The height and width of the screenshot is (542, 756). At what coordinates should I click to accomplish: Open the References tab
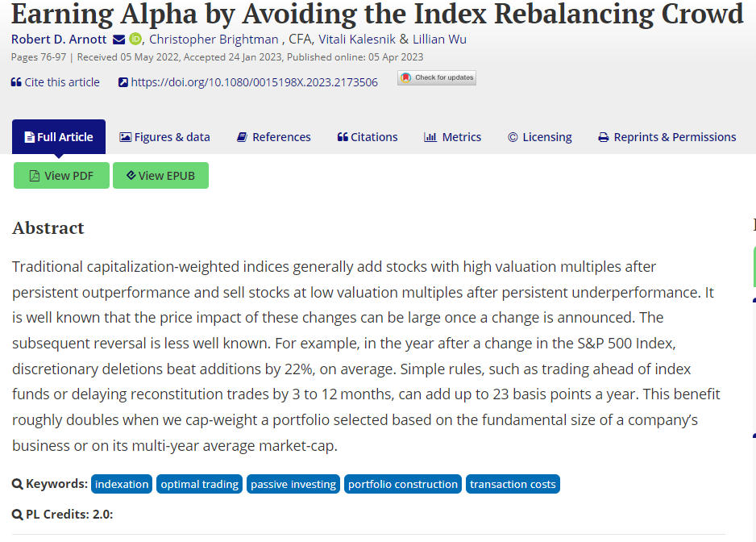[x=274, y=137]
